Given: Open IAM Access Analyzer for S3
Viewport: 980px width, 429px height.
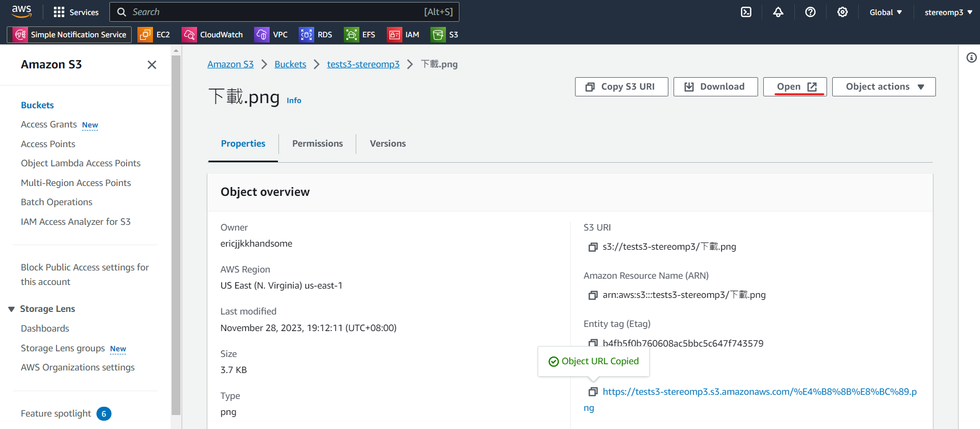Looking at the screenshot, I should point(76,222).
